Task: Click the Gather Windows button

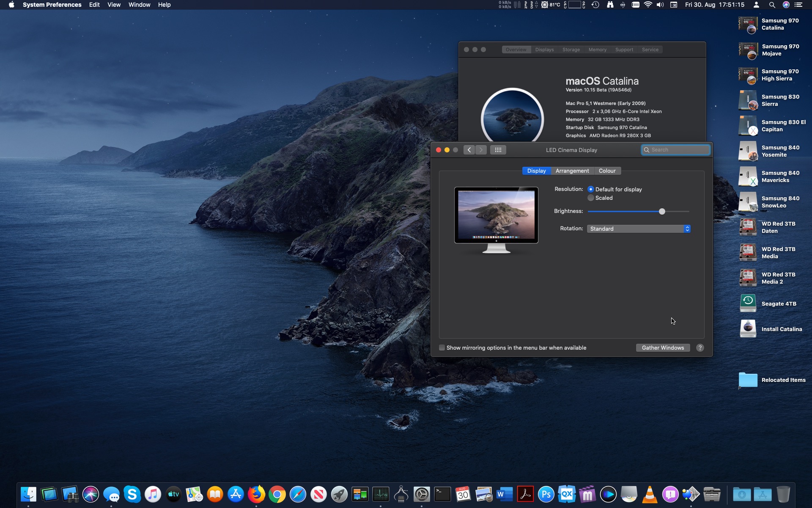Action: [663, 348]
